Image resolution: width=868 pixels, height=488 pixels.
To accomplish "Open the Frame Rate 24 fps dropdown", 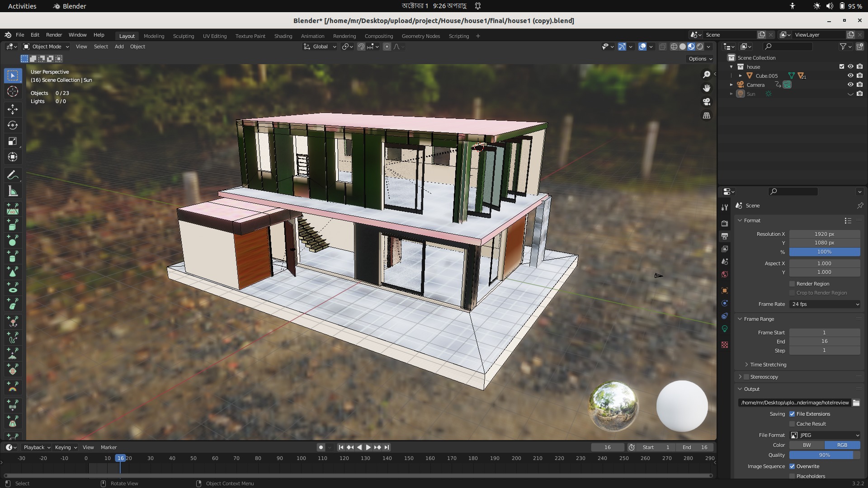I will pos(825,304).
